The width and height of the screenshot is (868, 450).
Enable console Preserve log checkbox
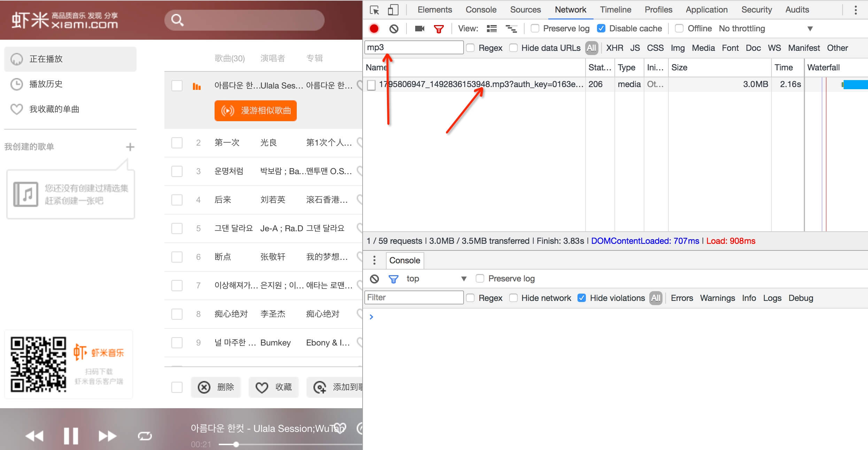click(480, 278)
